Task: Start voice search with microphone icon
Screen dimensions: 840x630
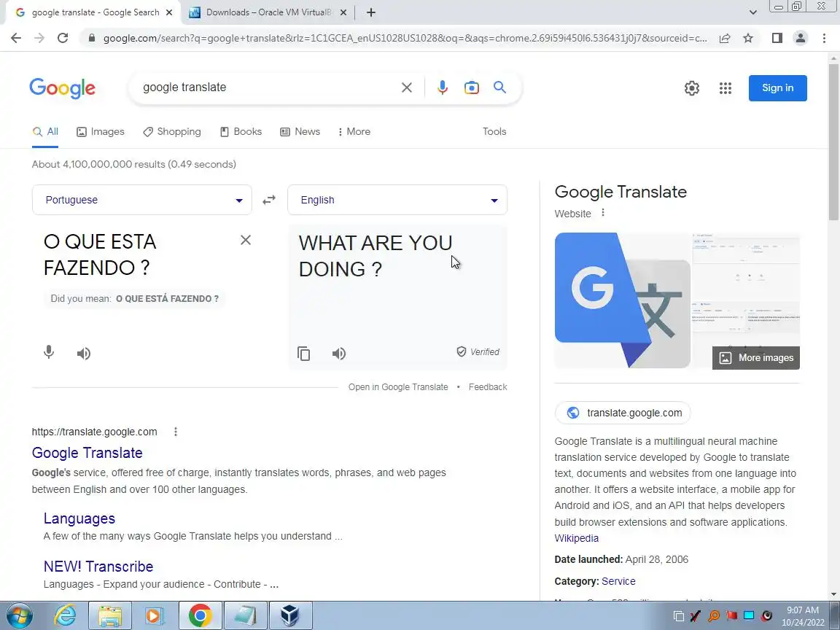Action: coord(442,87)
